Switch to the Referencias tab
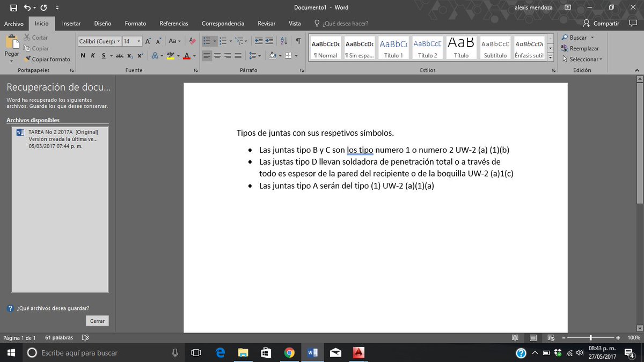 [x=174, y=24]
